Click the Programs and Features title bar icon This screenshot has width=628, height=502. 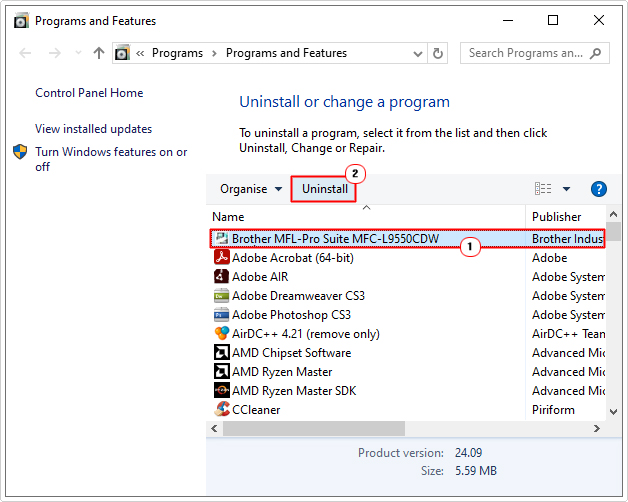pyautogui.click(x=21, y=20)
